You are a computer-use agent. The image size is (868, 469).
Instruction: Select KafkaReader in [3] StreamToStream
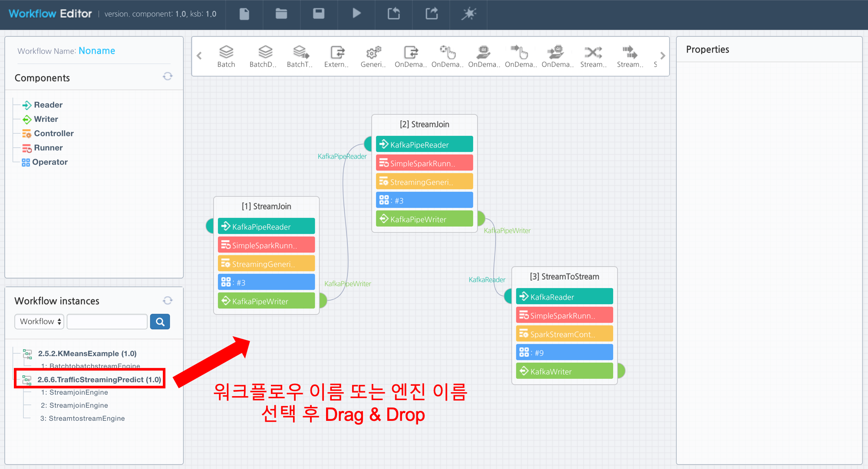tap(564, 297)
